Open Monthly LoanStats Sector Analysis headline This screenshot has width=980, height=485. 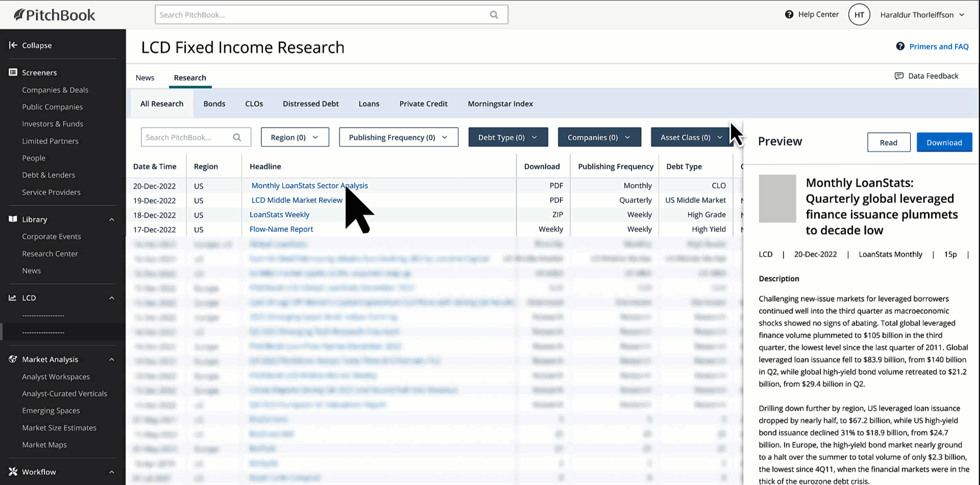click(x=309, y=186)
